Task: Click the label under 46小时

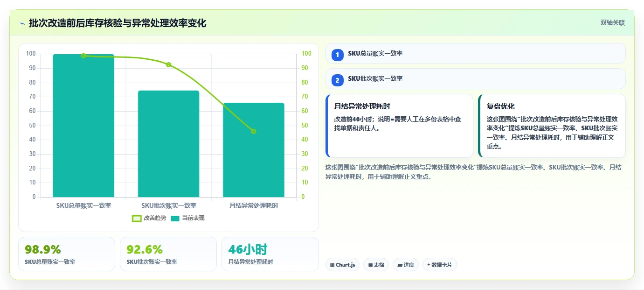Action: [251, 262]
